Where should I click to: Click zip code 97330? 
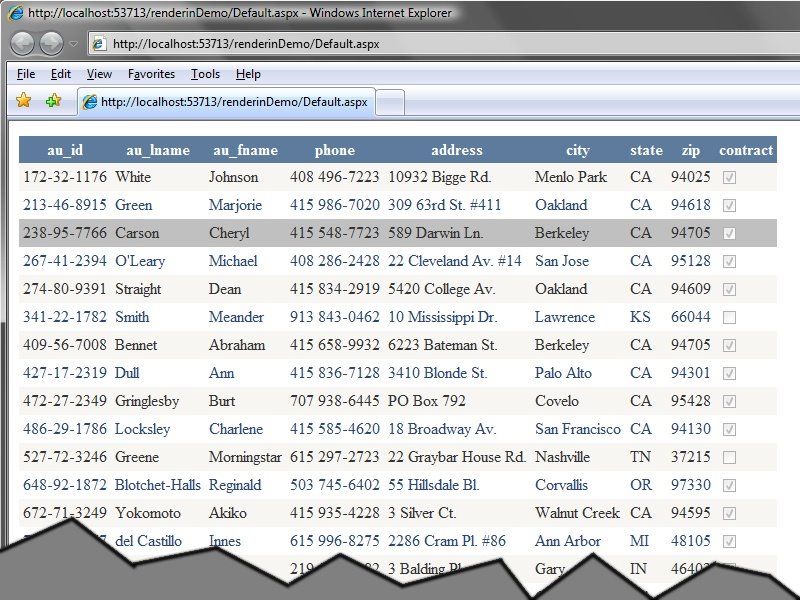tap(691, 485)
